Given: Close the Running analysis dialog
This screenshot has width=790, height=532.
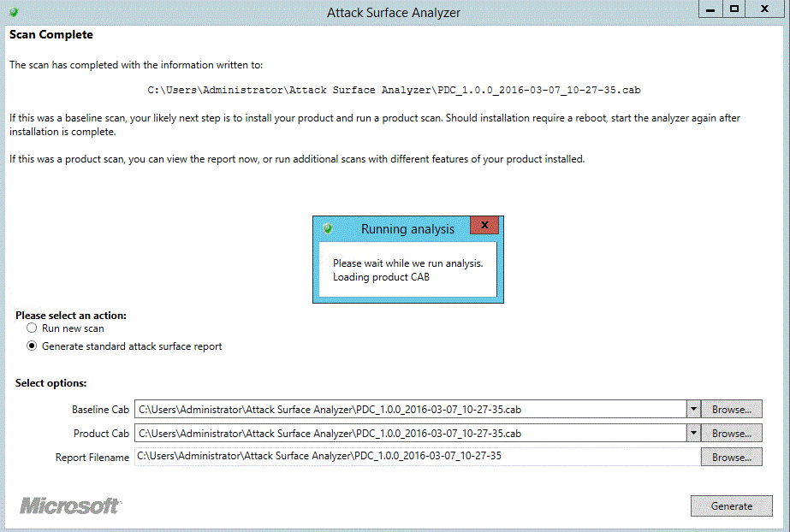Looking at the screenshot, I should [484, 226].
